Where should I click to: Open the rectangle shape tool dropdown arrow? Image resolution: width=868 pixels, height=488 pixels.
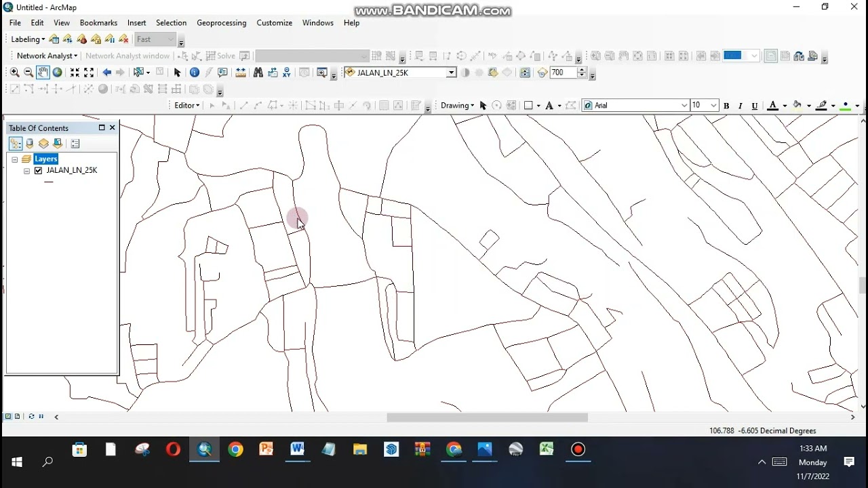(538, 106)
